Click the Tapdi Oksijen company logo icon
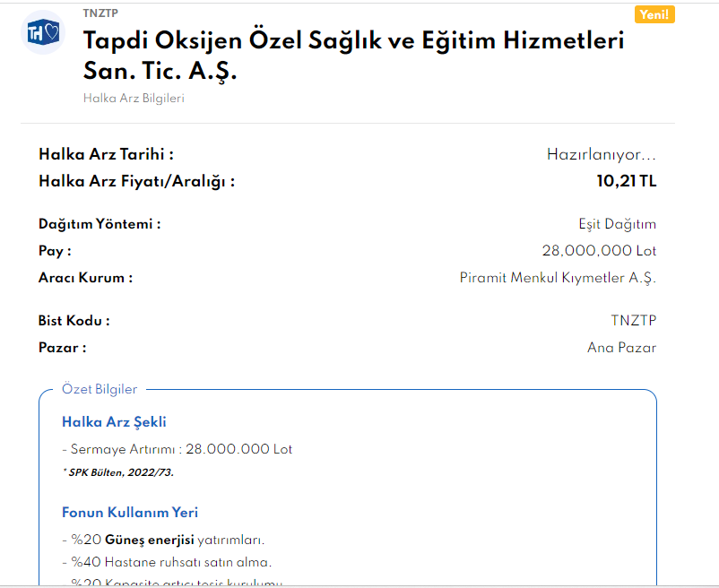Screen dimensions: 719x588 43,32
